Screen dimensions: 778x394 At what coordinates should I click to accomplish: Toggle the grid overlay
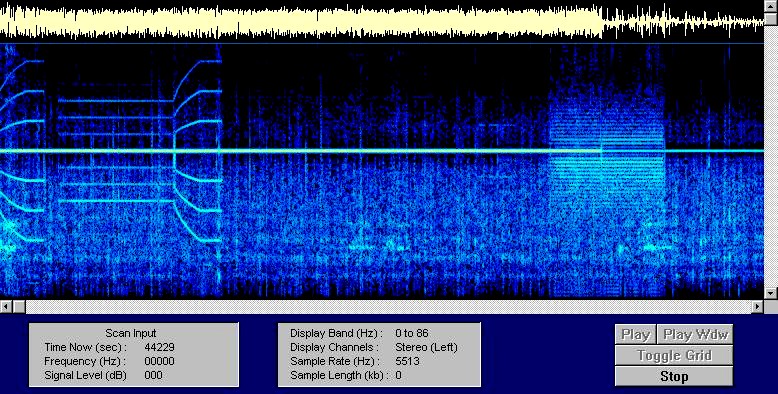[674, 355]
